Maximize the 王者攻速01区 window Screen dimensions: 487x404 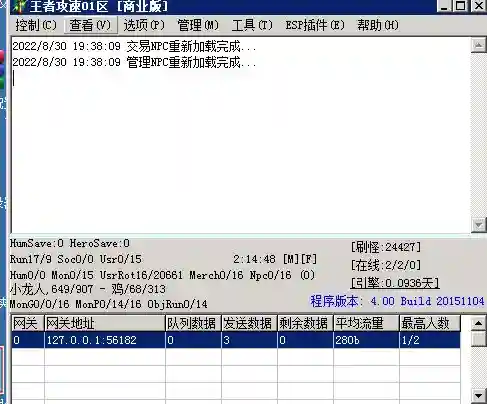pyautogui.click(x=461, y=5)
